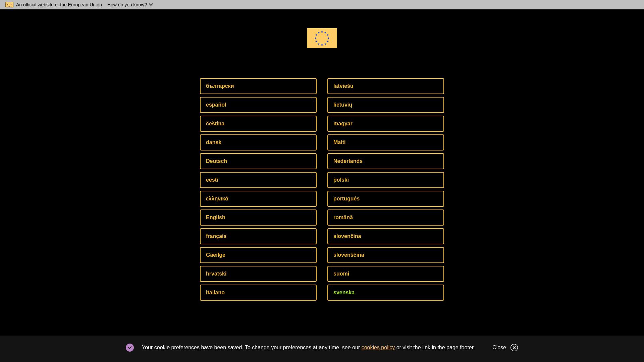Expand the 'How do you know?' chevron
Image resolution: width=644 pixels, height=362 pixels.
(x=151, y=5)
